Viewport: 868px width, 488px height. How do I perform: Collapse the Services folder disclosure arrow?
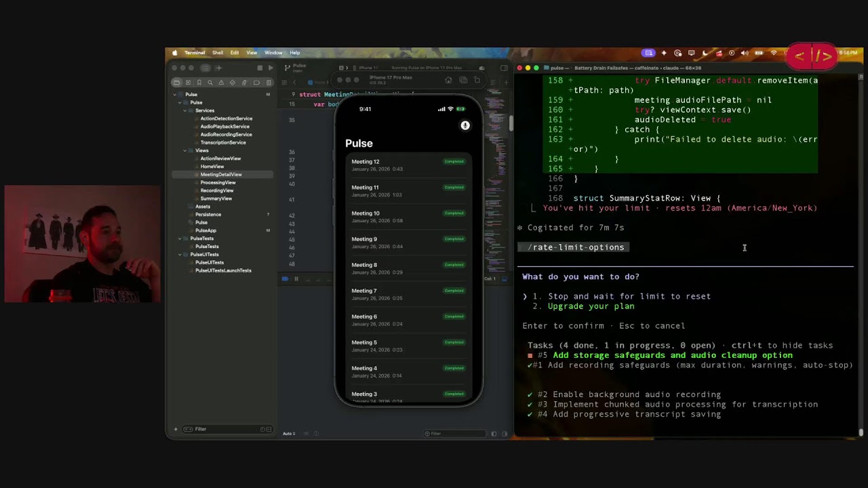click(x=184, y=110)
